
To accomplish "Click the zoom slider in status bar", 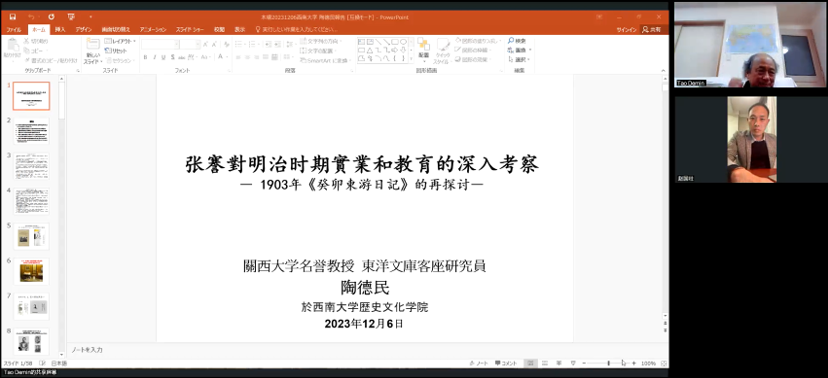I will click(609, 363).
